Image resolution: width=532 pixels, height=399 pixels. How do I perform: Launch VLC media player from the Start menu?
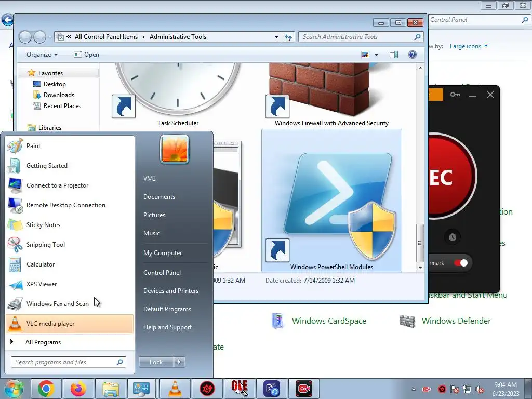coord(70,324)
